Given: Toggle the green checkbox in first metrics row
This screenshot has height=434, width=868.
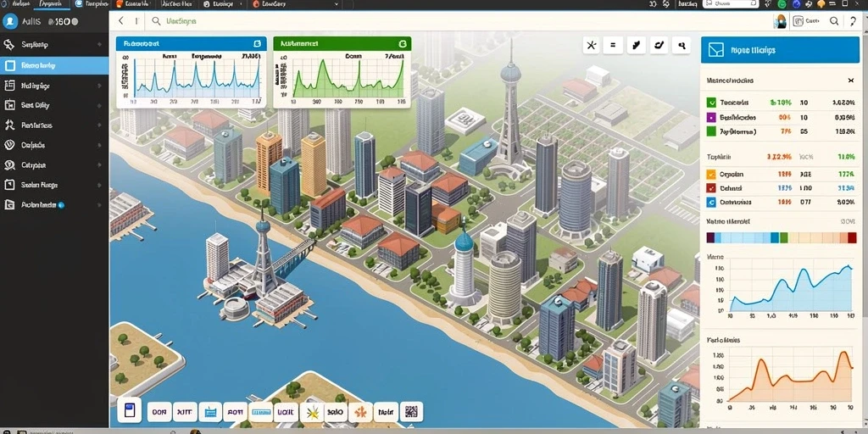Looking at the screenshot, I should 712,103.
